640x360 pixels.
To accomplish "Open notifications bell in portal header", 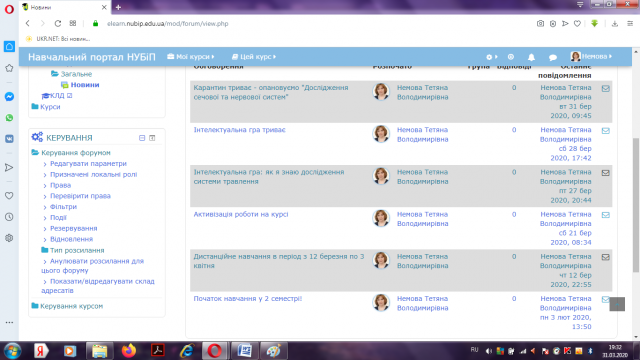I will click(x=531, y=57).
